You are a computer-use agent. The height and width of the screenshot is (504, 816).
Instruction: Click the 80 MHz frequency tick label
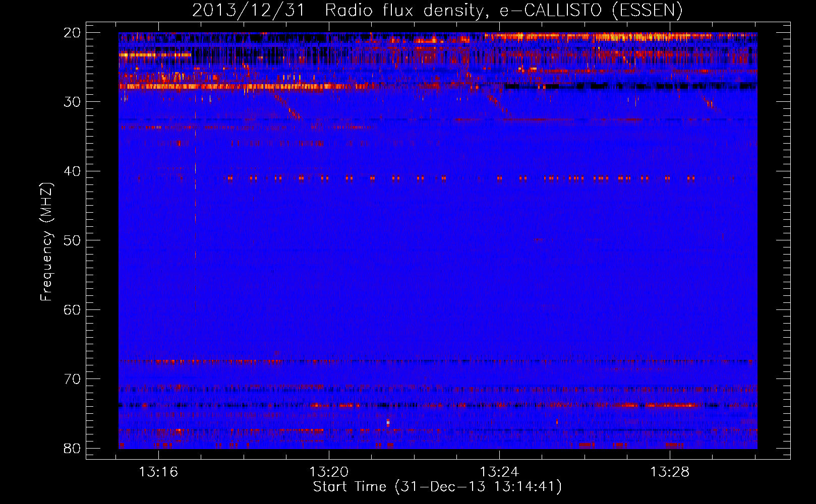[x=73, y=449]
